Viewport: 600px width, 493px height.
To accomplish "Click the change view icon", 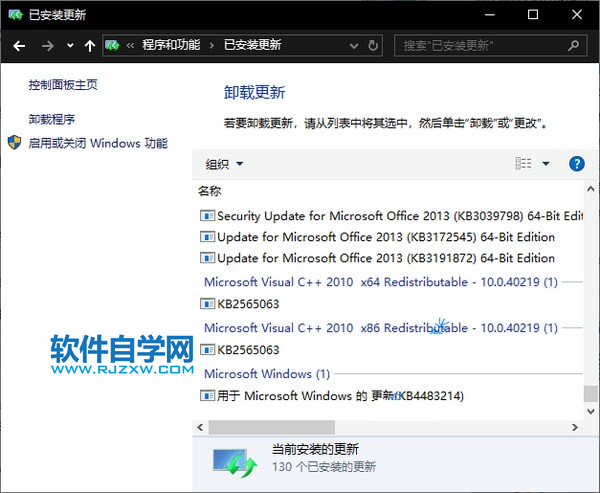I will pyautogui.click(x=523, y=163).
